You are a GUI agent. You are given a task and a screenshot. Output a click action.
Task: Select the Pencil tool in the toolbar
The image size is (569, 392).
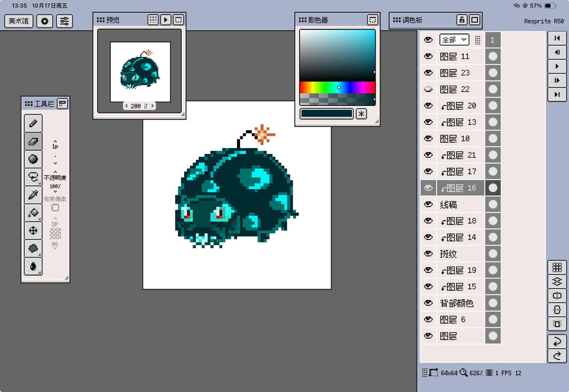33,124
